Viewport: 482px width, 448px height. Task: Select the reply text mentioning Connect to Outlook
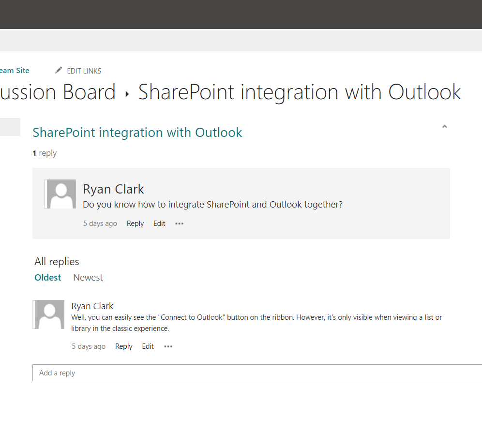[x=256, y=323]
